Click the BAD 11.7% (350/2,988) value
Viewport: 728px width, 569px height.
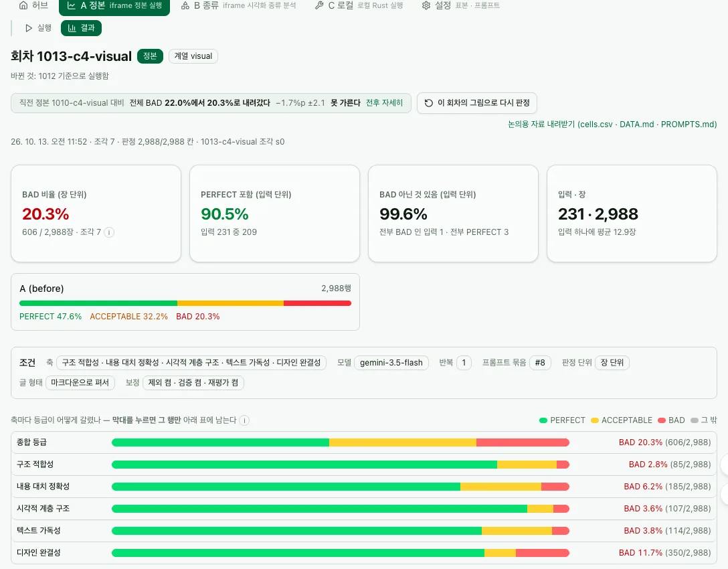(665, 553)
